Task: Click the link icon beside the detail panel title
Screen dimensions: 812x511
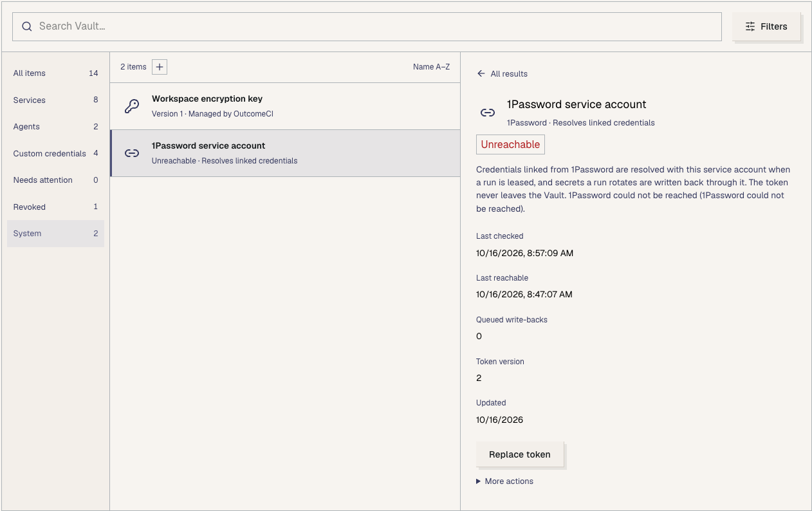Action: (x=488, y=113)
